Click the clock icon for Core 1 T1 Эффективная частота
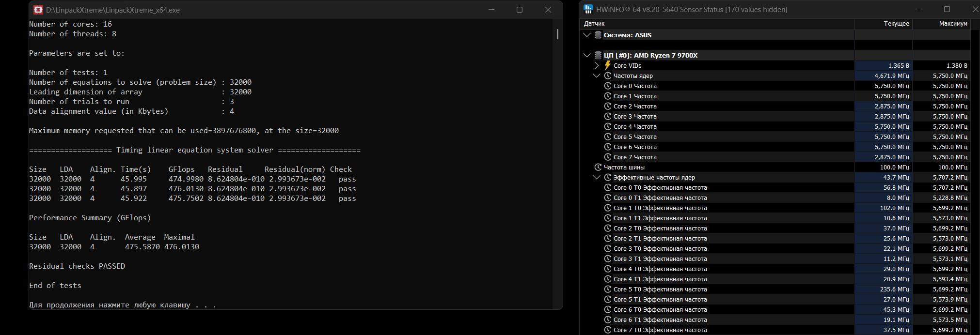 [x=608, y=218]
